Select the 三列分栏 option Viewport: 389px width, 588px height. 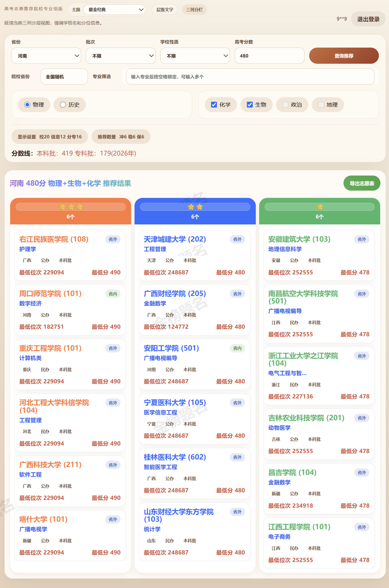[x=194, y=10]
